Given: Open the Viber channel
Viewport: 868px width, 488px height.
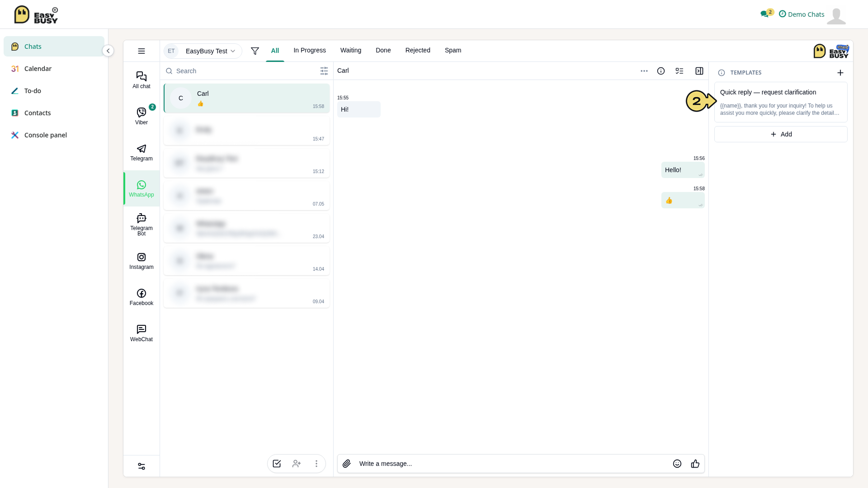Looking at the screenshot, I should pyautogui.click(x=142, y=116).
